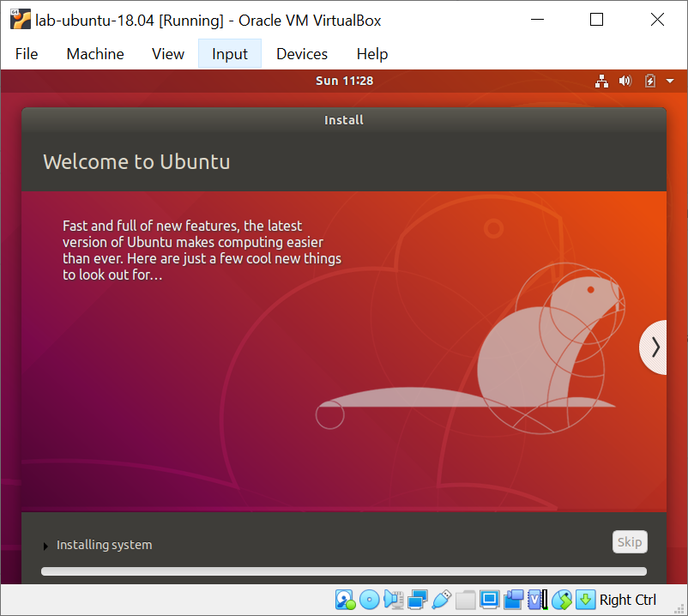The image size is (688, 616).
Task: Open the File menu
Action: [x=27, y=54]
